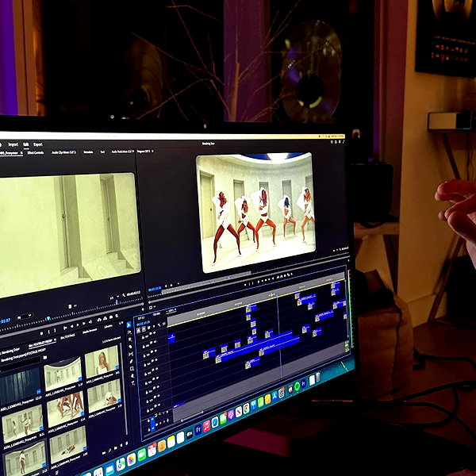The image size is (476, 476).
Task: Step back one frame in Source monitor
Action: (x=71, y=326)
